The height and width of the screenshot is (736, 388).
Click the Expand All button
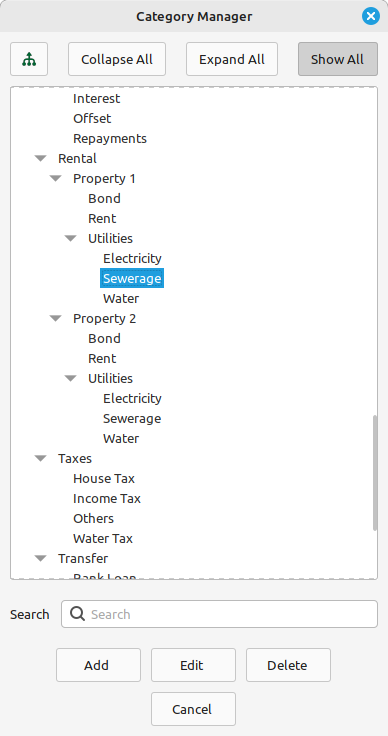[x=232, y=59]
